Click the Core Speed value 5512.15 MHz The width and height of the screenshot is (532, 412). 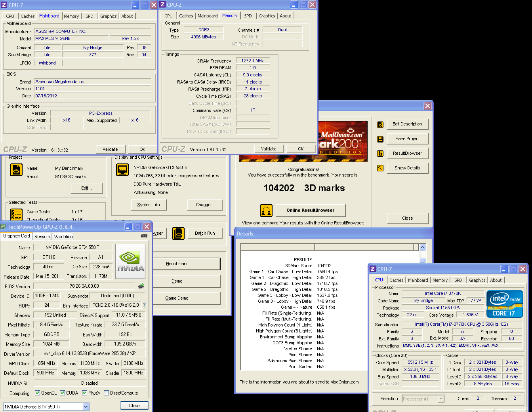coord(420,362)
